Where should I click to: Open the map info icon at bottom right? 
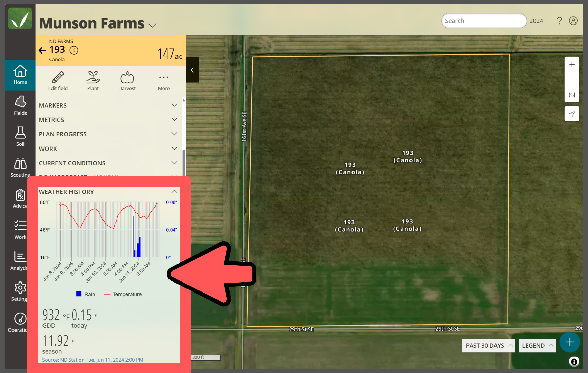click(574, 362)
